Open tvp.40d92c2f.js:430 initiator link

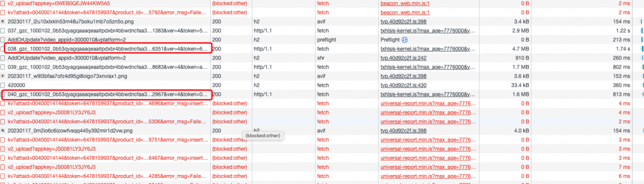[404, 85]
